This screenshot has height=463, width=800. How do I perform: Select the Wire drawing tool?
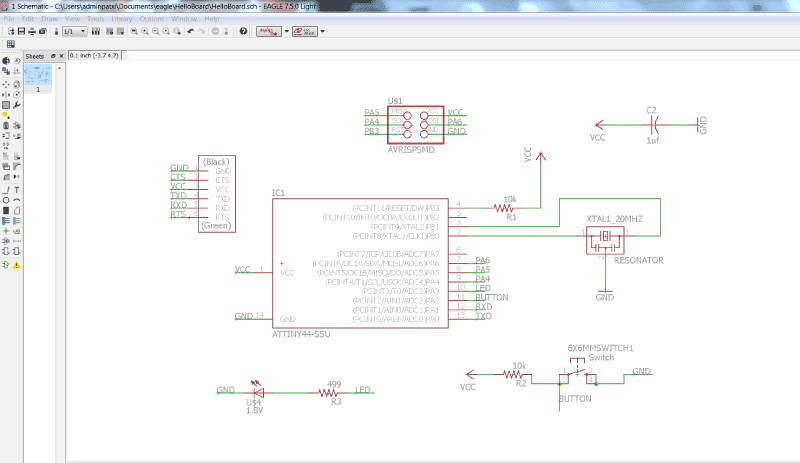(6, 190)
